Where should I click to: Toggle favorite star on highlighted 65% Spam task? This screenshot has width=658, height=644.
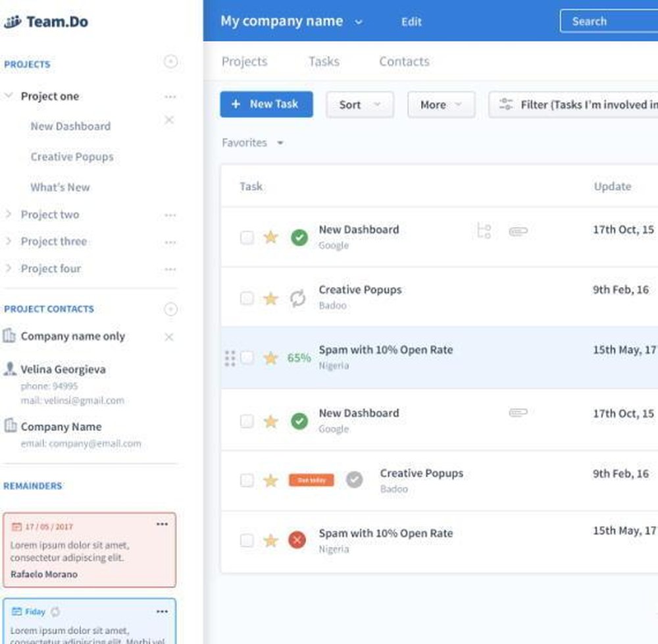pyautogui.click(x=270, y=358)
